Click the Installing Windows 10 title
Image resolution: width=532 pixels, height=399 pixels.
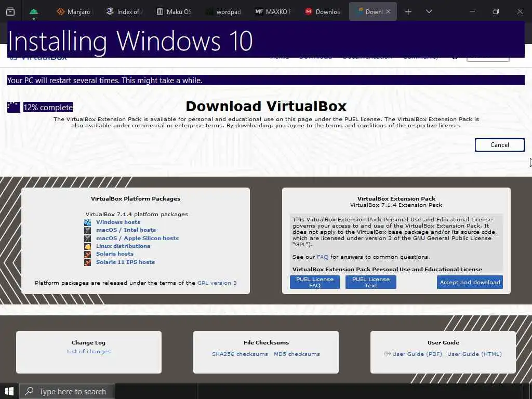click(x=130, y=41)
